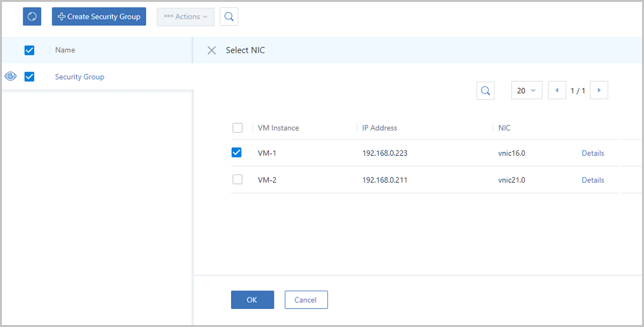The image size is (644, 327).
Task: Check the VM-2 checkbox
Action: pyautogui.click(x=238, y=180)
